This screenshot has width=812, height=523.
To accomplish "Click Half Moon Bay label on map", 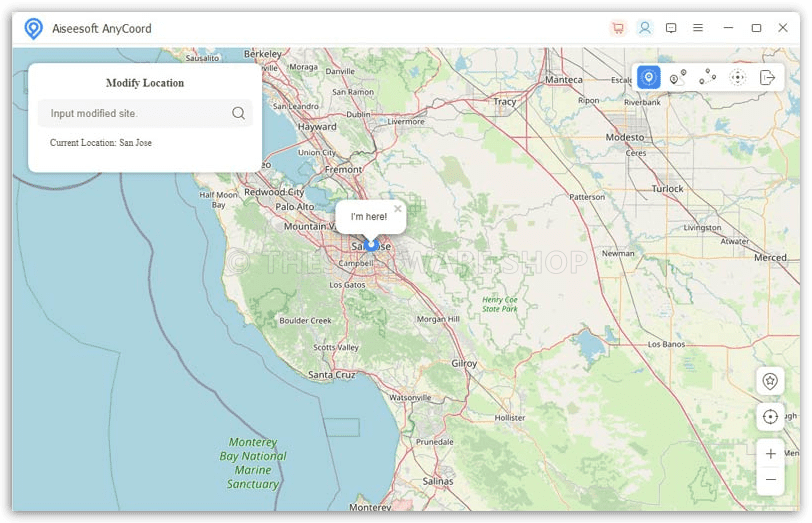I will click(219, 200).
